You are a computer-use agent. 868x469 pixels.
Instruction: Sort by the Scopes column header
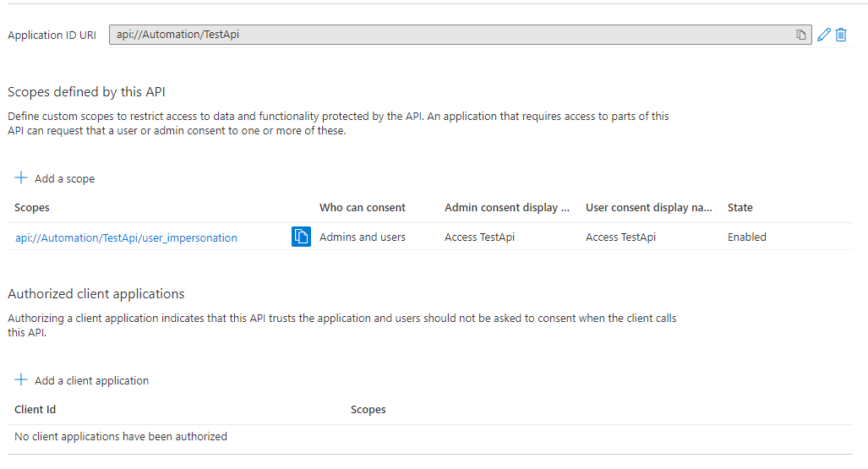(x=32, y=207)
